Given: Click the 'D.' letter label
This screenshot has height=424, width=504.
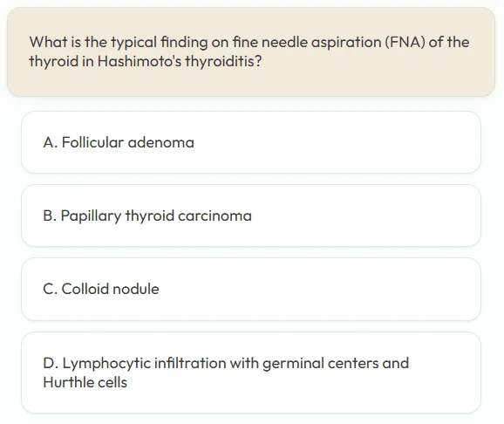Looking at the screenshot, I should click(51, 363).
